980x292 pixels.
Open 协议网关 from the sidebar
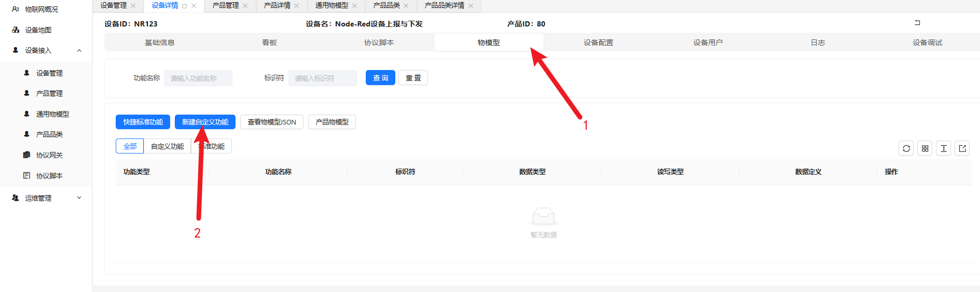click(49, 155)
